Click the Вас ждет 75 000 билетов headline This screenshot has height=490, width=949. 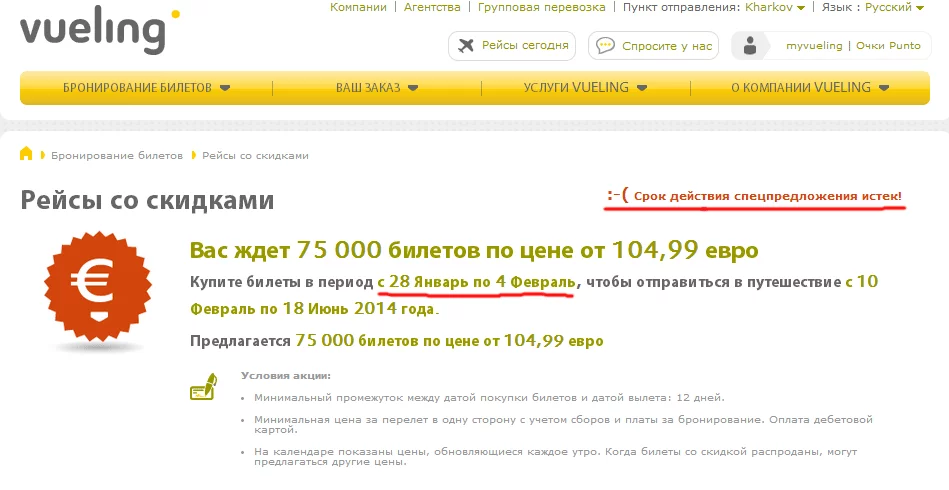point(474,250)
